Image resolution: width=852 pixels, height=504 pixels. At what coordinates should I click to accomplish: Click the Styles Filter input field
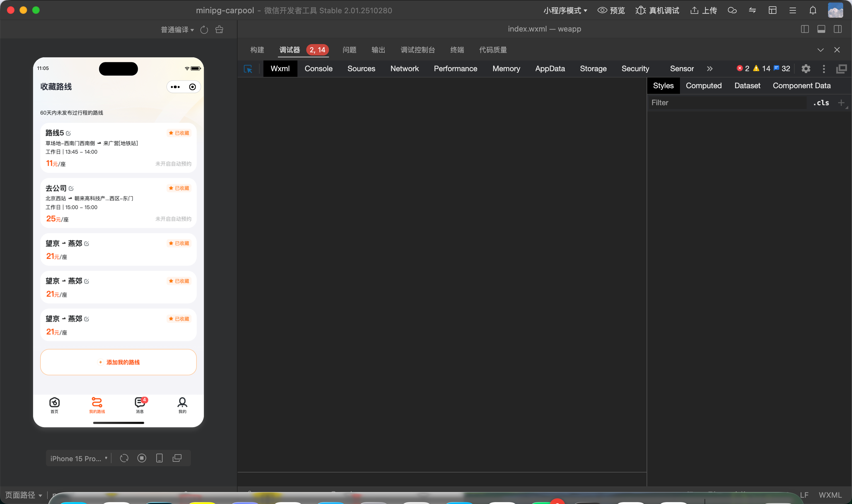727,103
